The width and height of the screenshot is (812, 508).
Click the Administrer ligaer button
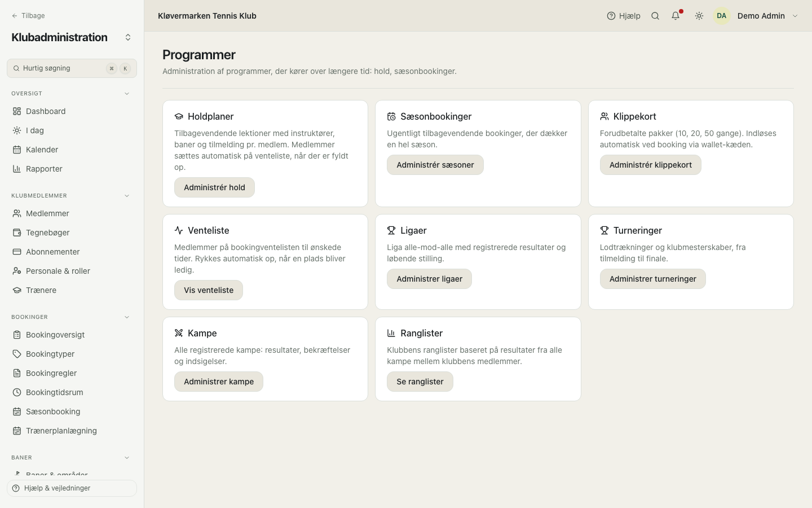tap(429, 279)
